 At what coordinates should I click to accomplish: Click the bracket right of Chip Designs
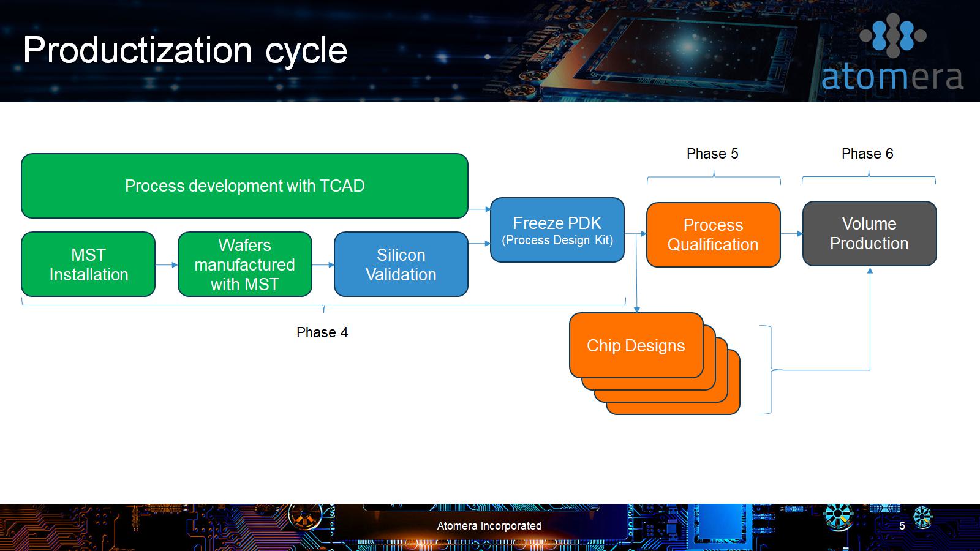coord(769,370)
